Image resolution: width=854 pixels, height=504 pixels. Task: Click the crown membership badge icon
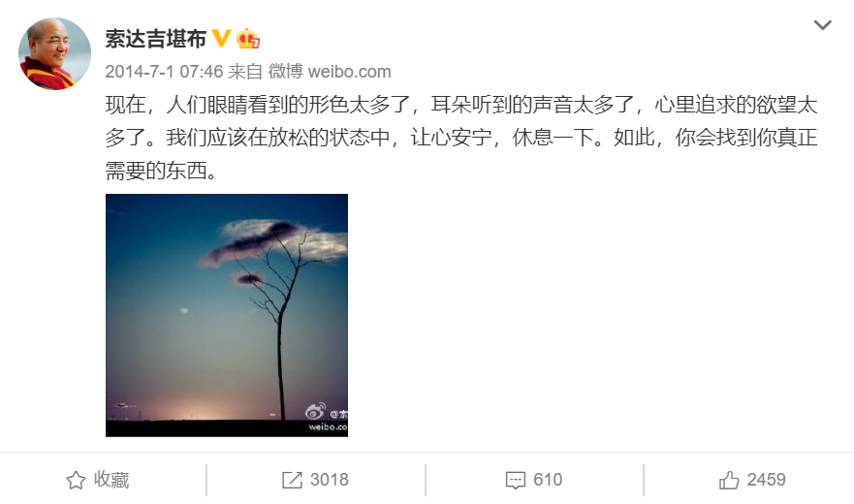248,39
